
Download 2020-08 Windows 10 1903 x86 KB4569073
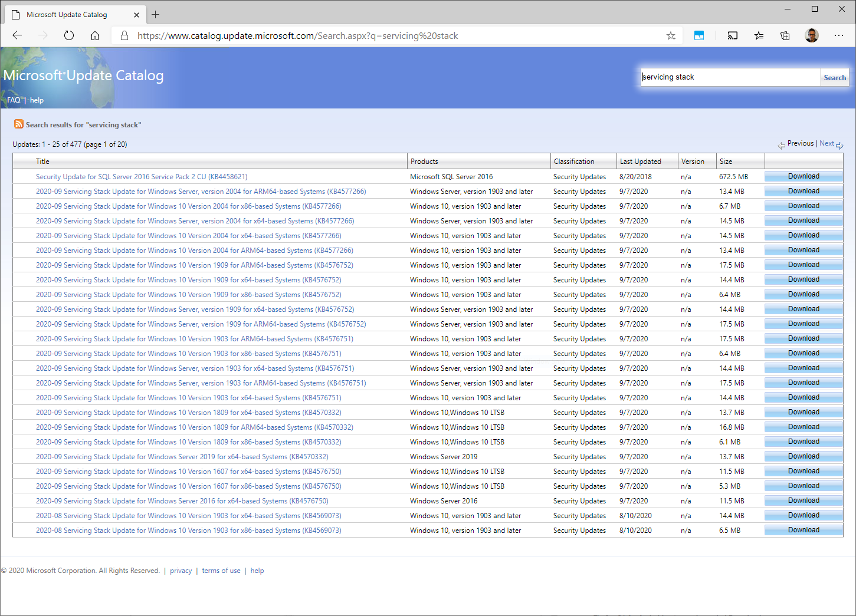pyautogui.click(x=803, y=530)
